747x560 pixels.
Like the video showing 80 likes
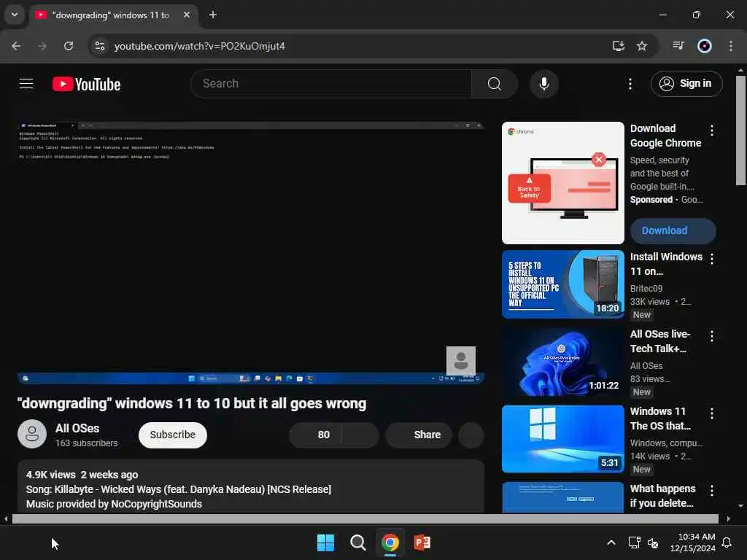(315, 435)
